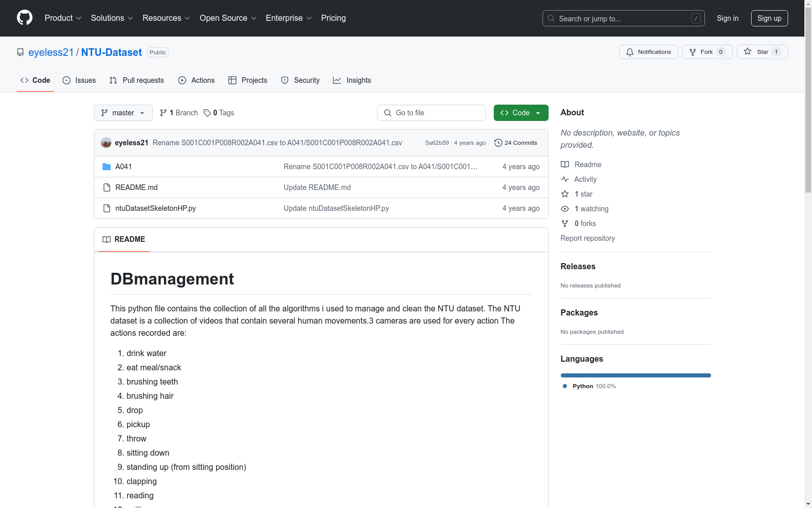
Task: Open the NTU-Dataset repository title link
Action: 112,52
